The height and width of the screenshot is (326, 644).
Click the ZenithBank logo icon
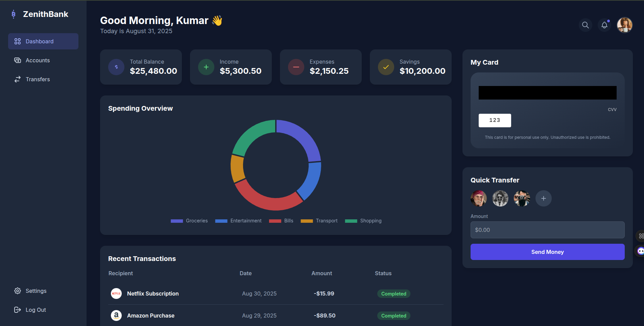(14, 14)
